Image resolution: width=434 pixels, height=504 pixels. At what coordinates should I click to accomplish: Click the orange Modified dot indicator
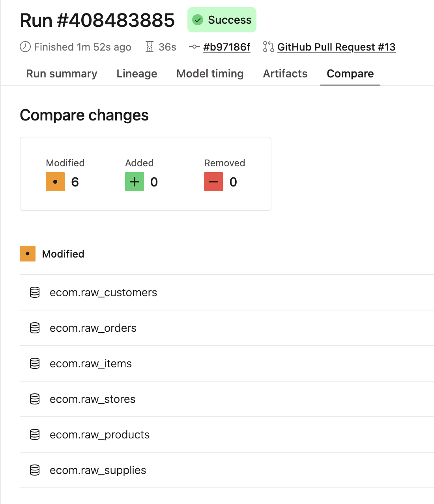[x=55, y=182]
